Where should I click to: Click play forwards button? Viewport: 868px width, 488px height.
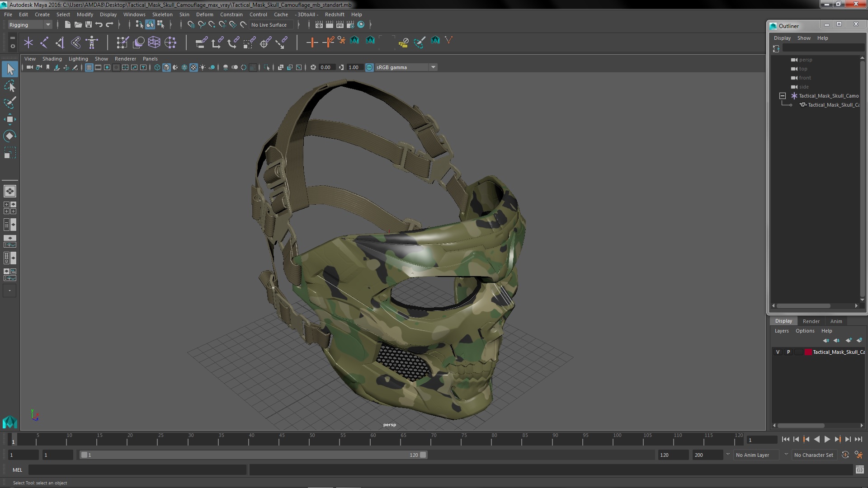click(827, 439)
